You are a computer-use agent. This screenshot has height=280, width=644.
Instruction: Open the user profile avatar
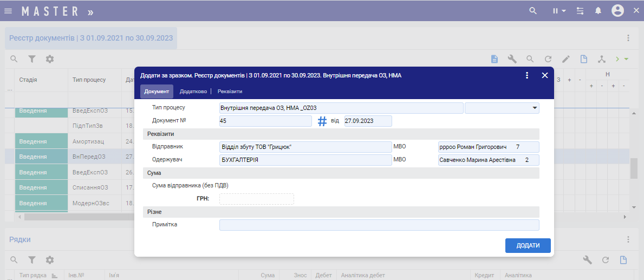(617, 11)
